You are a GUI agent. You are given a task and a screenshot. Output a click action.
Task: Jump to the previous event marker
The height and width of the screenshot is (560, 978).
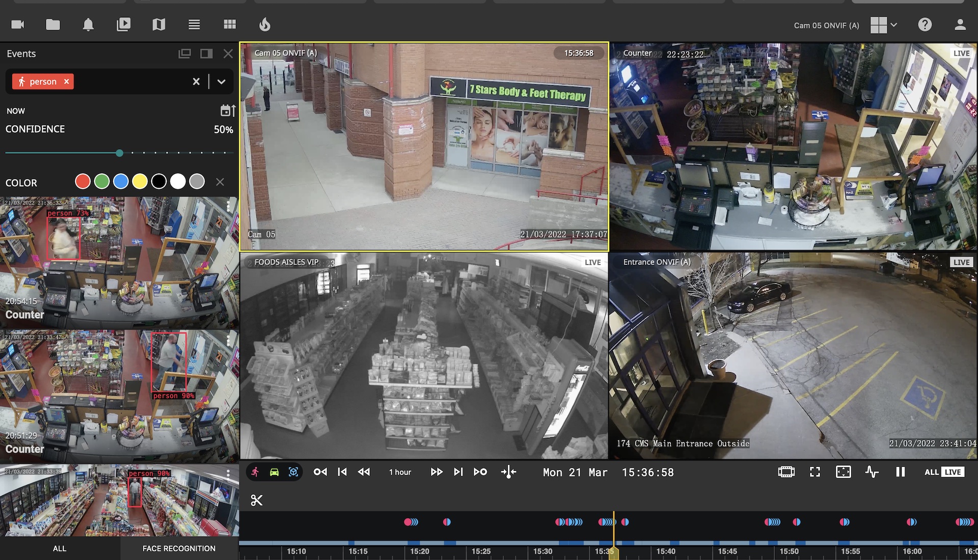[x=320, y=472]
